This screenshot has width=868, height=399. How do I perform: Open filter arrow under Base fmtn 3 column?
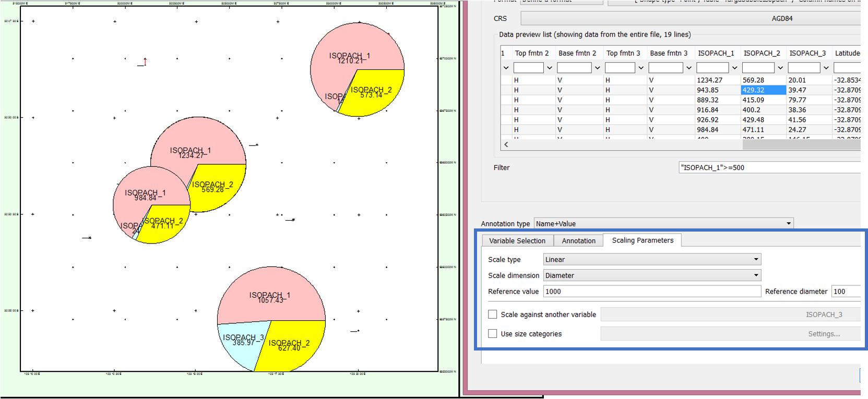(x=688, y=68)
